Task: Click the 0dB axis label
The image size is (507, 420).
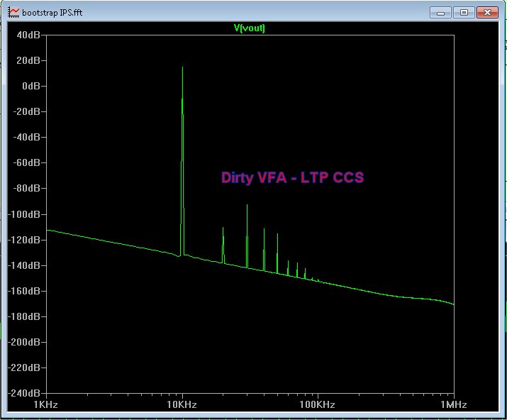Action: pyautogui.click(x=31, y=86)
